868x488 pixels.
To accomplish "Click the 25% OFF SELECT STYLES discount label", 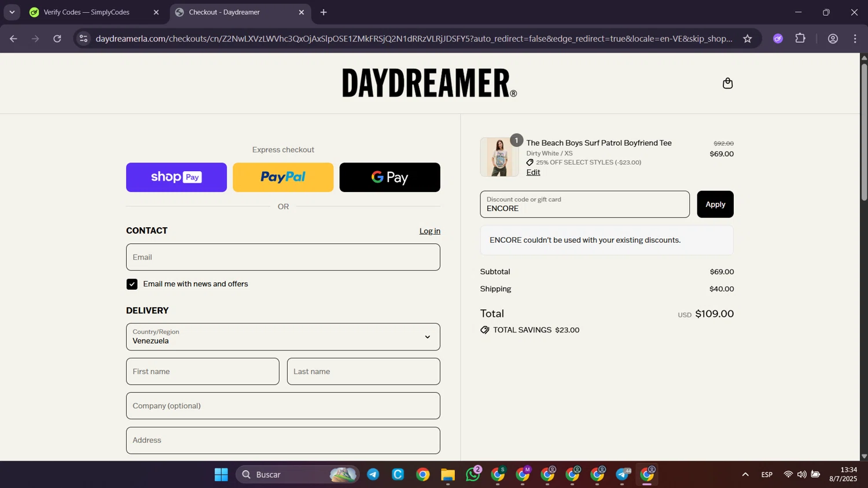I will coord(589,162).
